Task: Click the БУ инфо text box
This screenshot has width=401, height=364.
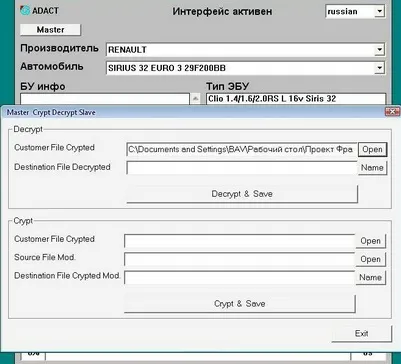Action: pyautogui.click(x=105, y=99)
